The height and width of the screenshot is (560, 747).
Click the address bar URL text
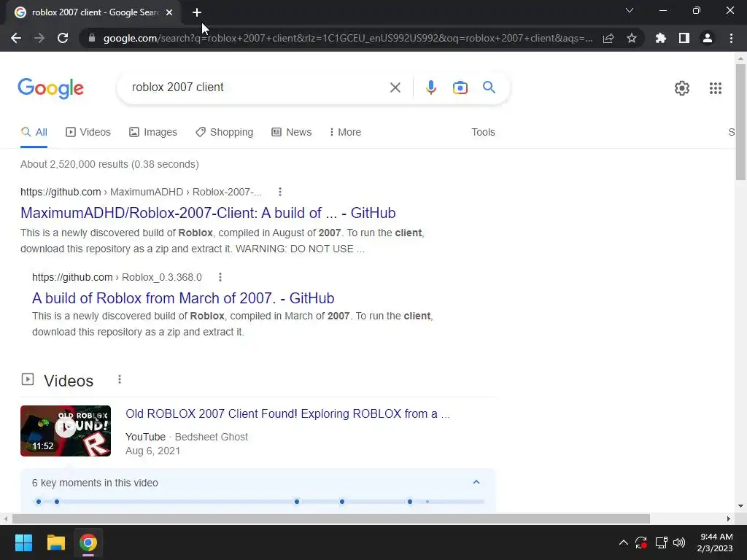coord(348,38)
